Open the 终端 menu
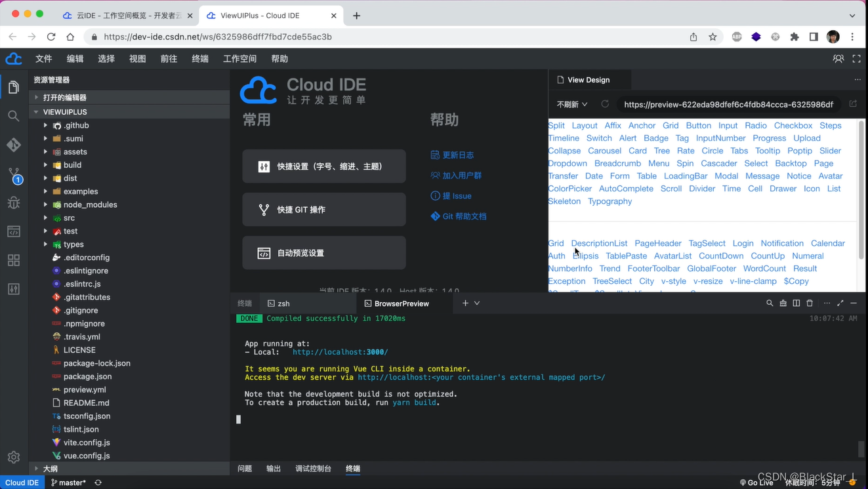Viewport: 868px width, 489px height. 200,59
